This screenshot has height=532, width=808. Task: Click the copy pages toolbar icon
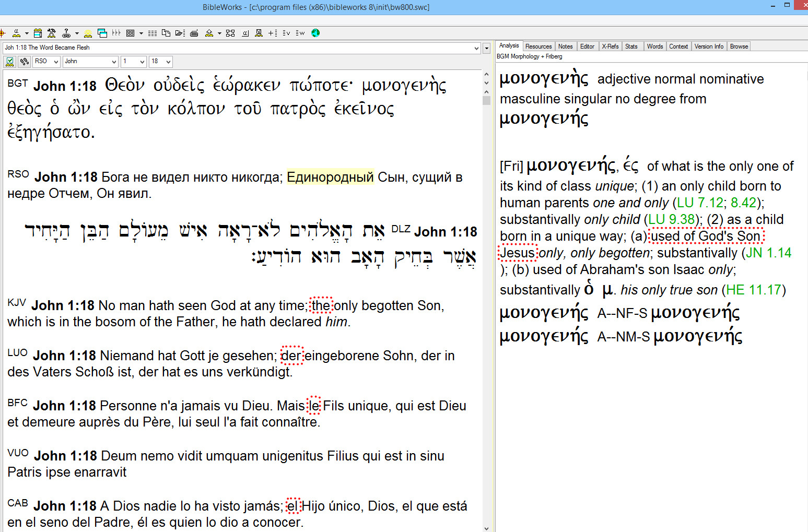[x=166, y=33]
